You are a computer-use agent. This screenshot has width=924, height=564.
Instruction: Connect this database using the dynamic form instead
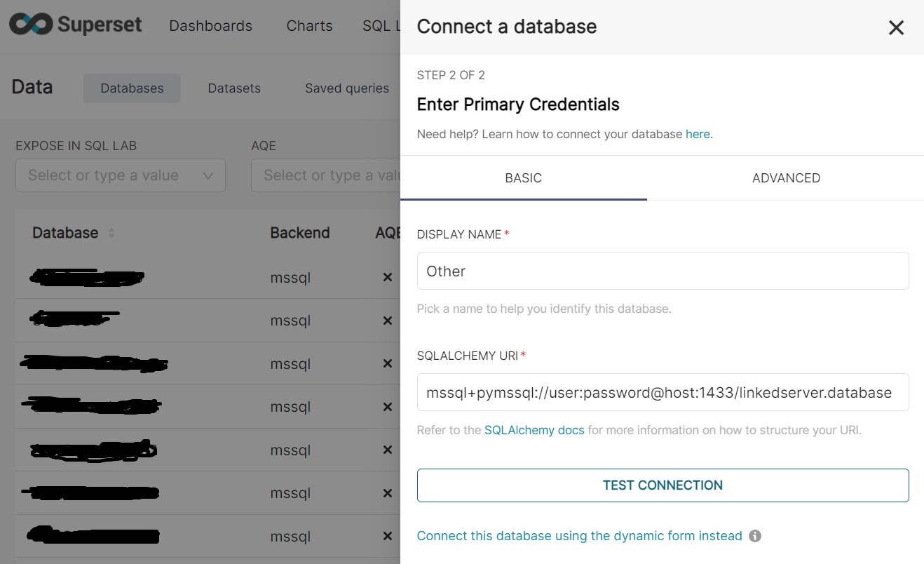tap(579, 535)
